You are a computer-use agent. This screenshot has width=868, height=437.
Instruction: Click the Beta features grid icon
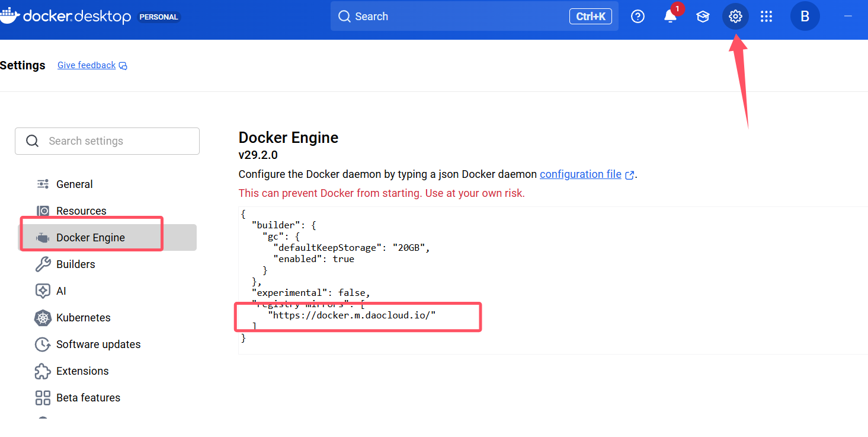[x=43, y=398]
